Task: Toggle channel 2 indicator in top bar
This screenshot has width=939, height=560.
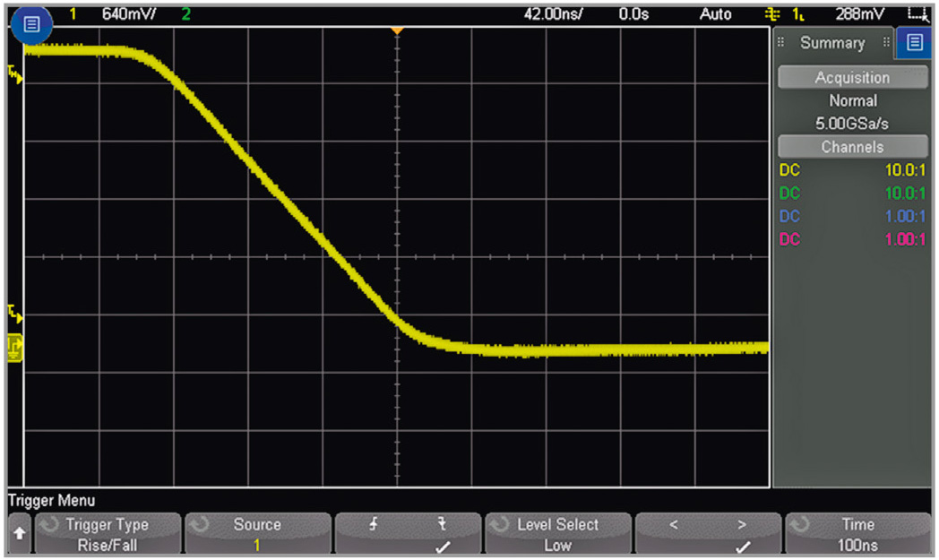Action: [185, 14]
